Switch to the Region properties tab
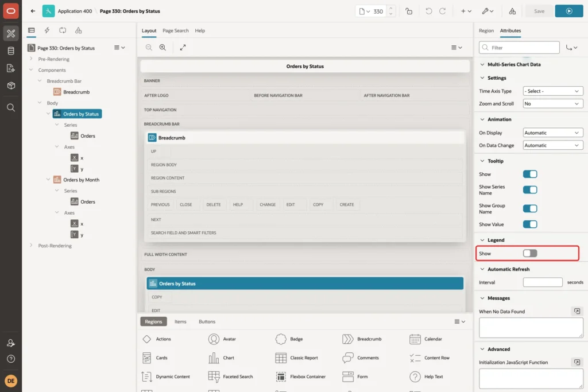Image resolution: width=588 pixels, height=392 pixels. pyautogui.click(x=486, y=31)
